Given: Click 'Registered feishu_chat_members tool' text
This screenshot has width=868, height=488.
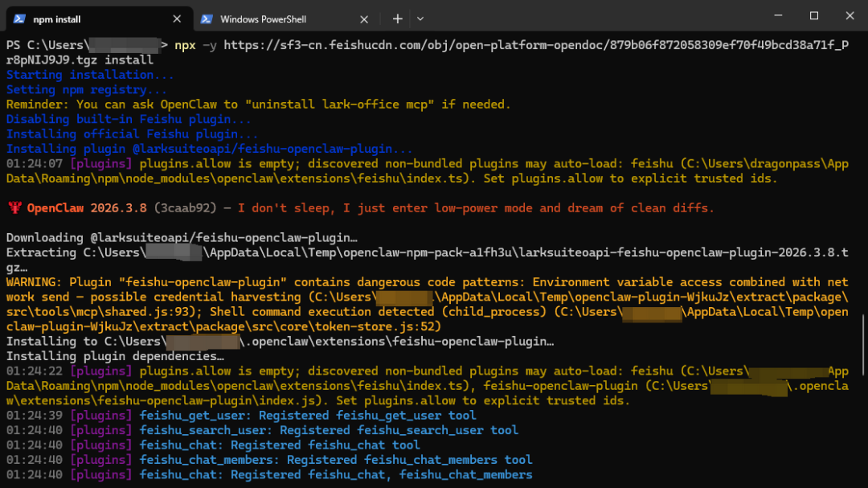Looking at the screenshot, I should click(x=409, y=460).
